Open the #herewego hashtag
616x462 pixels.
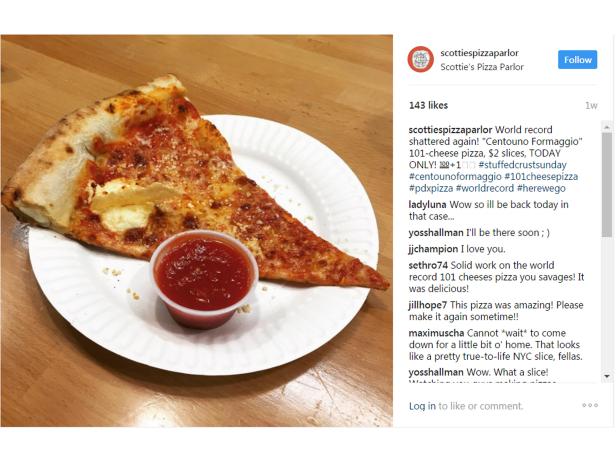(541, 188)
